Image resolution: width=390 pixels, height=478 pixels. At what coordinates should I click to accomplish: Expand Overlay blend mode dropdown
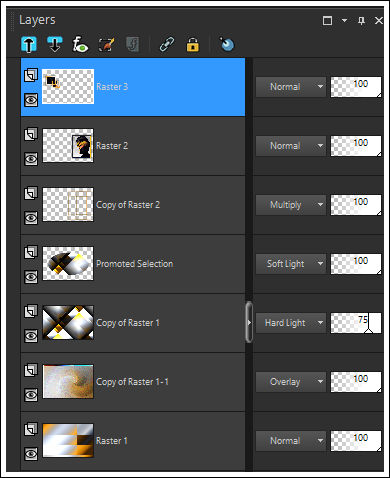coord(291,382)
